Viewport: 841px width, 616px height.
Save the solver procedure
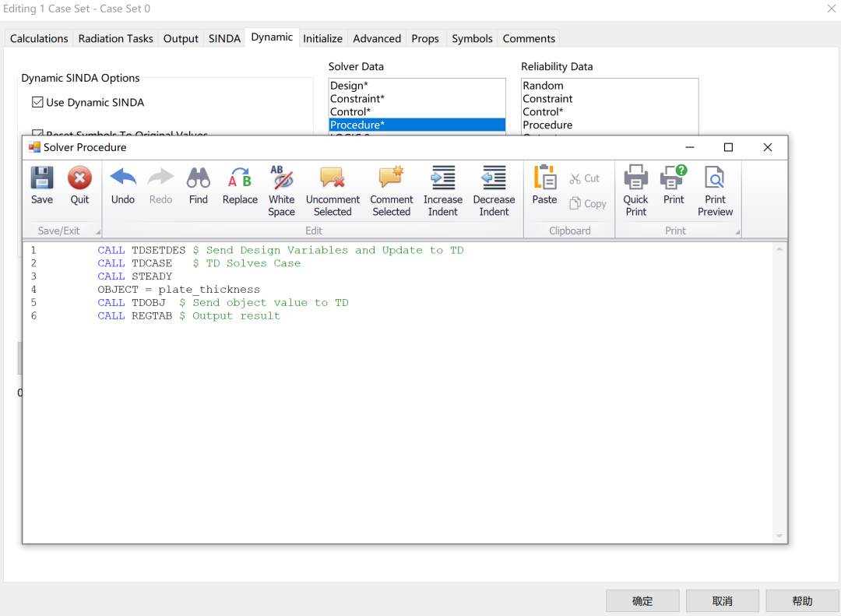(42, 185)
